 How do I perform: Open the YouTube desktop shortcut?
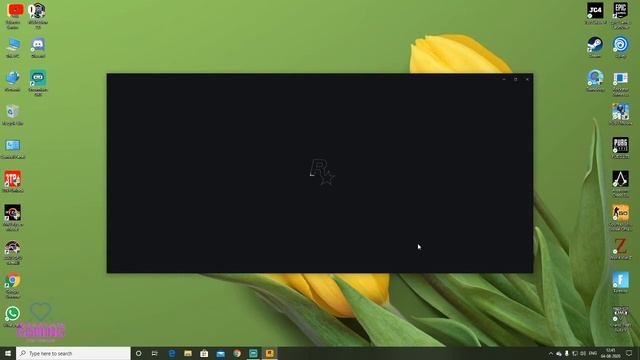[x=15, y=10]
